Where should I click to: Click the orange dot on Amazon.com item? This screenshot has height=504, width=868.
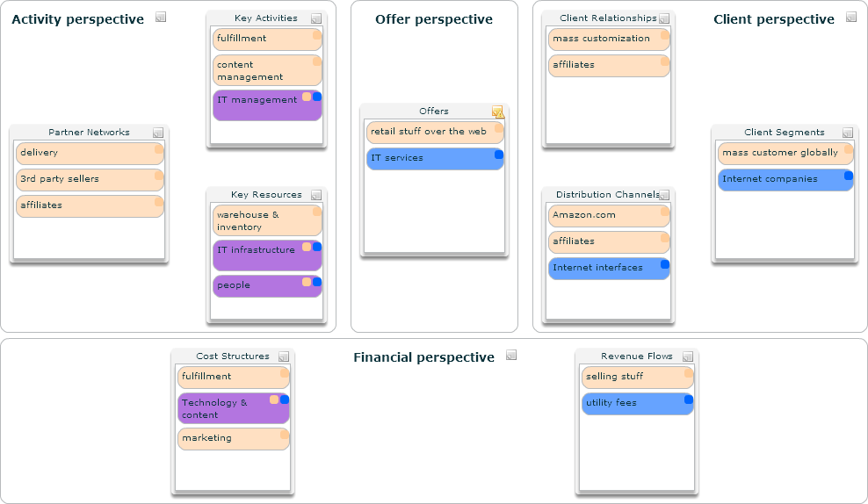pos(665,212)
